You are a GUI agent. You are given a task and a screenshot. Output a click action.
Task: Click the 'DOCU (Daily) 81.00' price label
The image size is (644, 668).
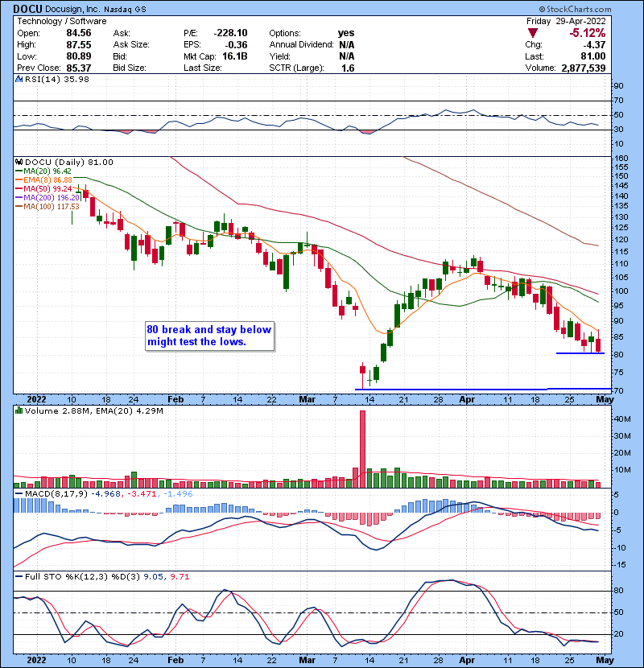[x=69, y=163]
